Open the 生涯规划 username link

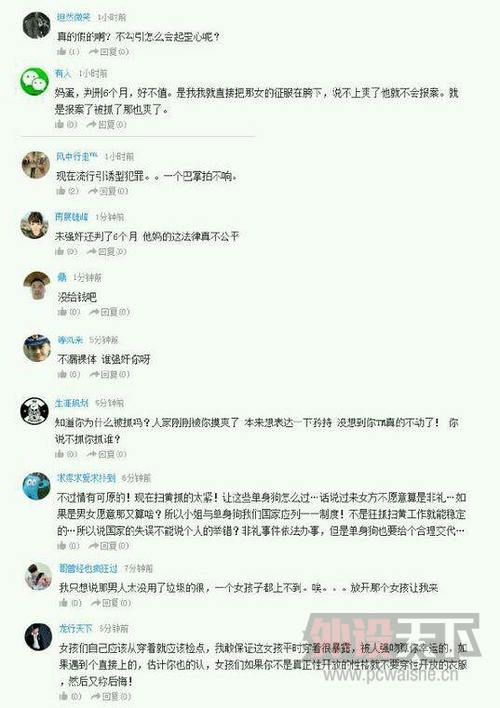[x=72, y=403]
